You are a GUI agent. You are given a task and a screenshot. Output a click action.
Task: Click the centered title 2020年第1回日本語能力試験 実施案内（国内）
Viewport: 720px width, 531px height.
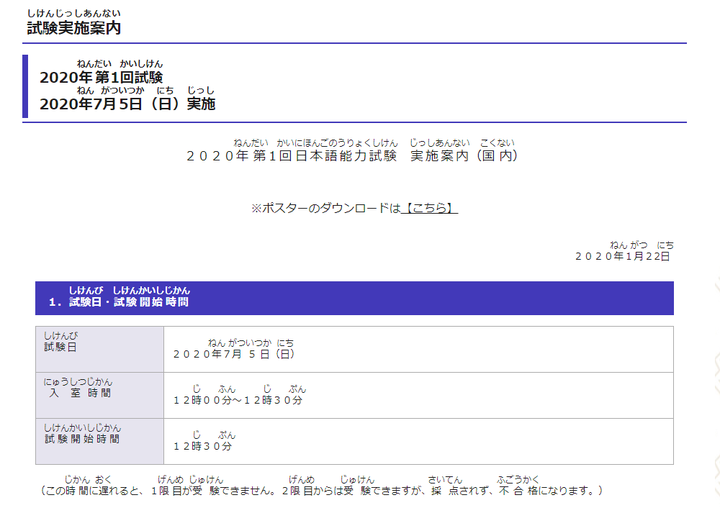coord(353,156)
